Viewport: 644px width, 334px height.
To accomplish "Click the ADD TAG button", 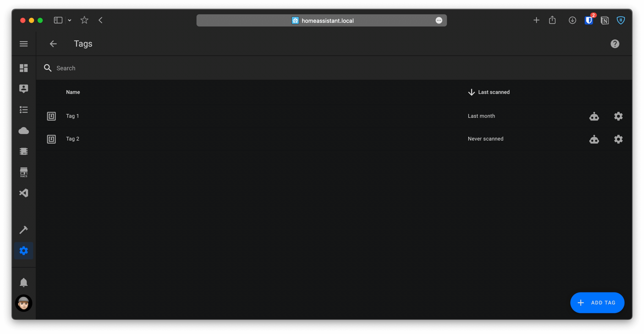I will click(x=597, y=303).
